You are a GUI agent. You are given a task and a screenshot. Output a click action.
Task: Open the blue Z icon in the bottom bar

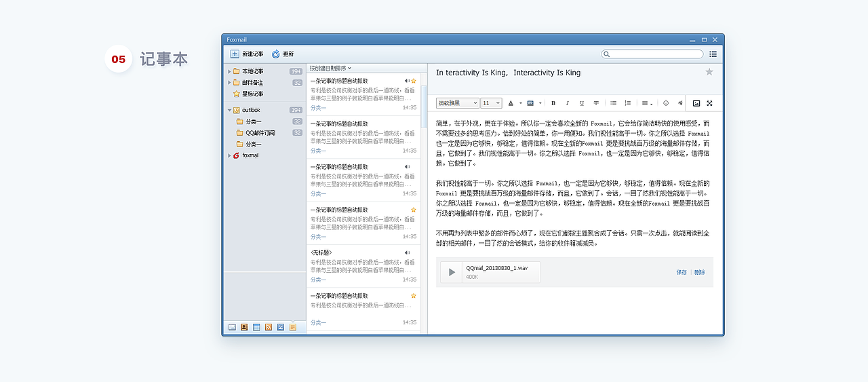coord(281,327)
